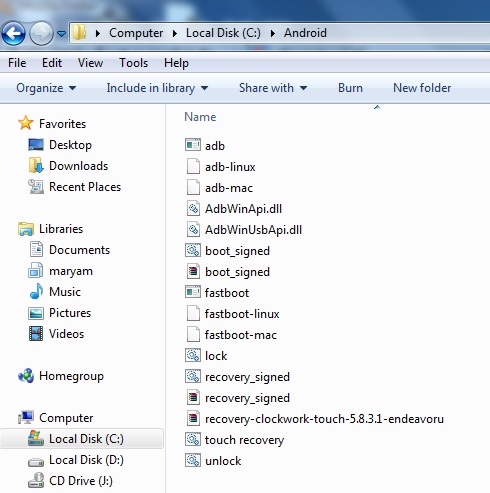Open Downloads folder icon in Favorites
Viewport: 490px width, 493px height.
(x=36, y=166)
